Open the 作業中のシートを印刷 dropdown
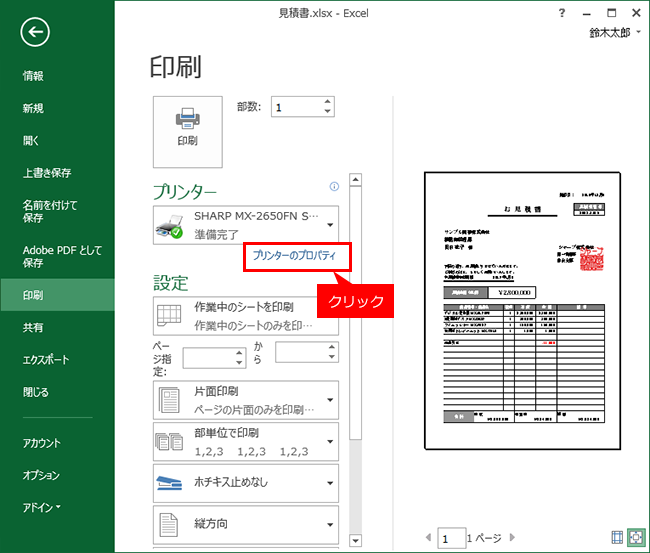 coord(246,316)
